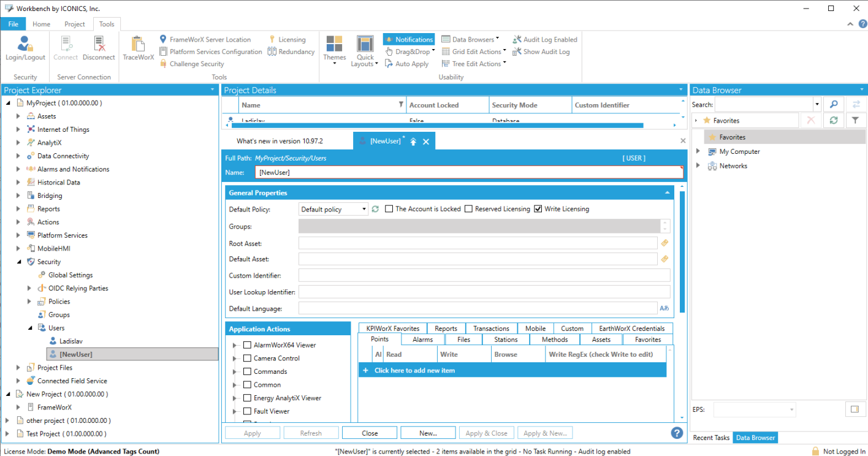Viewport: 868px width, 456px height.
Task: Undock the [NewUser] tab with arrow icon
Action: click(x=413, y=142)
